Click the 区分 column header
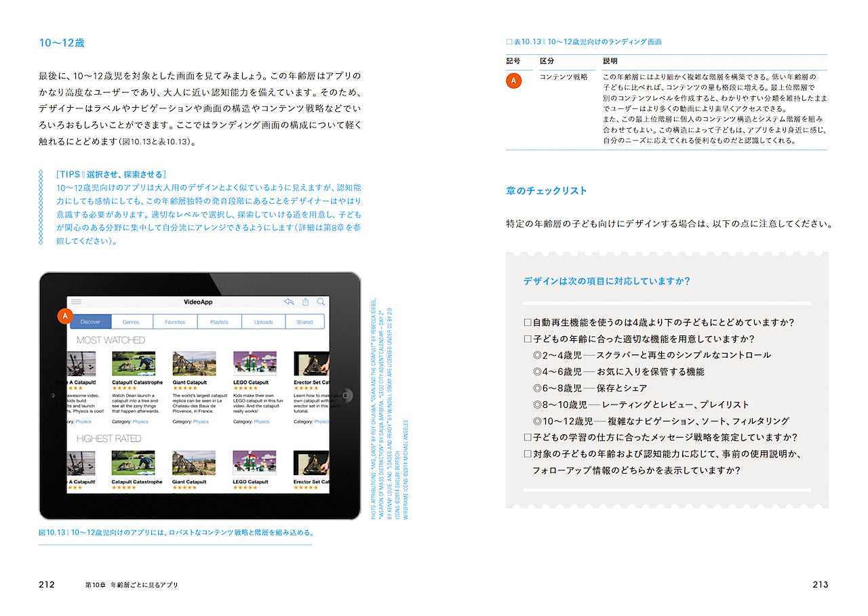The image size is (868, 616). 547,62
